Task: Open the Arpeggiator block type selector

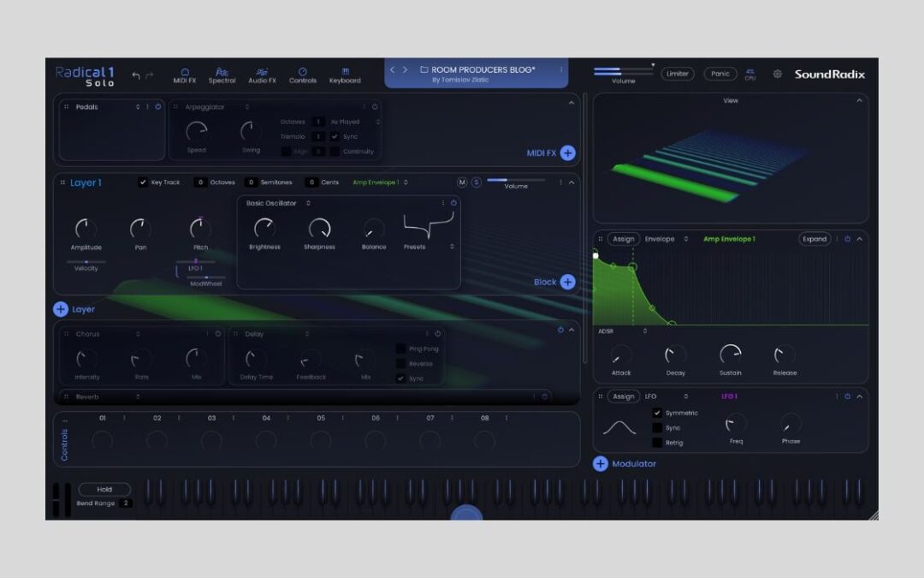Action: (247, 107)
